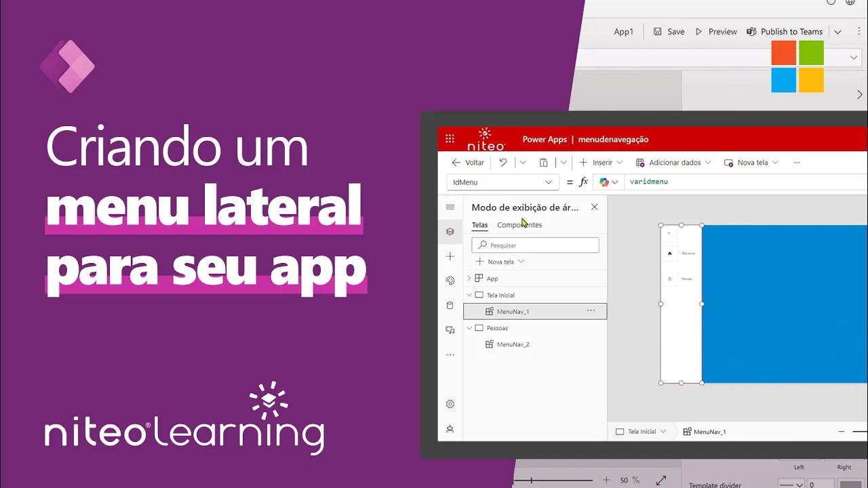Click Publish to Teams button
The height and width of the screenshot is (488, 868).
785,32
